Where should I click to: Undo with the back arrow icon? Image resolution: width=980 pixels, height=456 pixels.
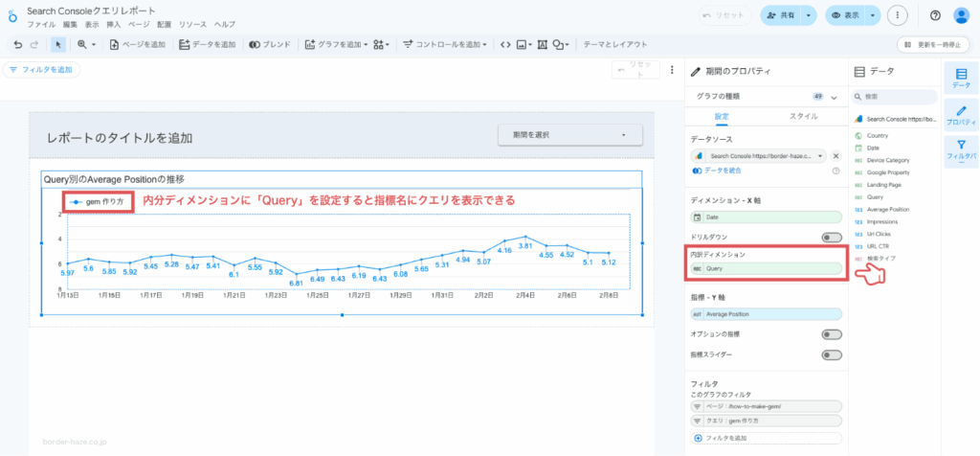point(18,44)
